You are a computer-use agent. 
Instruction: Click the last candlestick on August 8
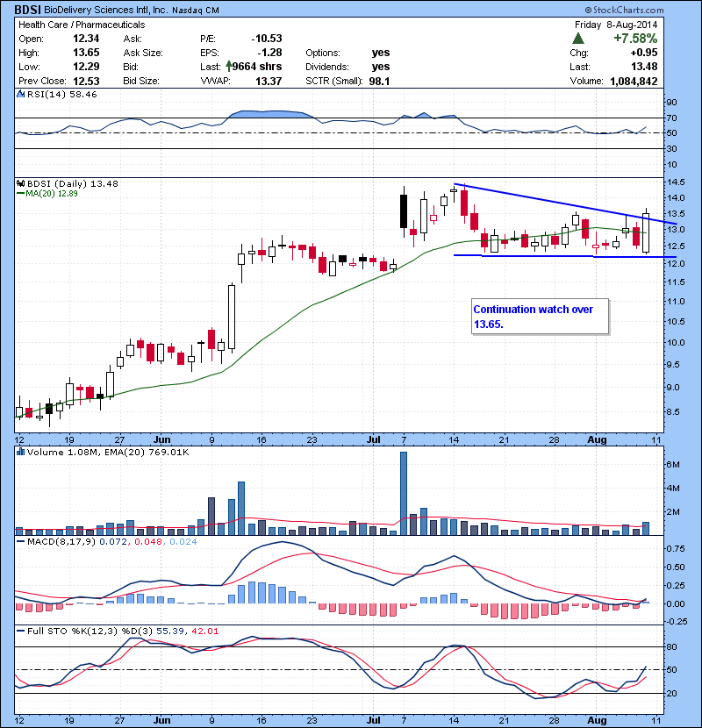(646, 232)
